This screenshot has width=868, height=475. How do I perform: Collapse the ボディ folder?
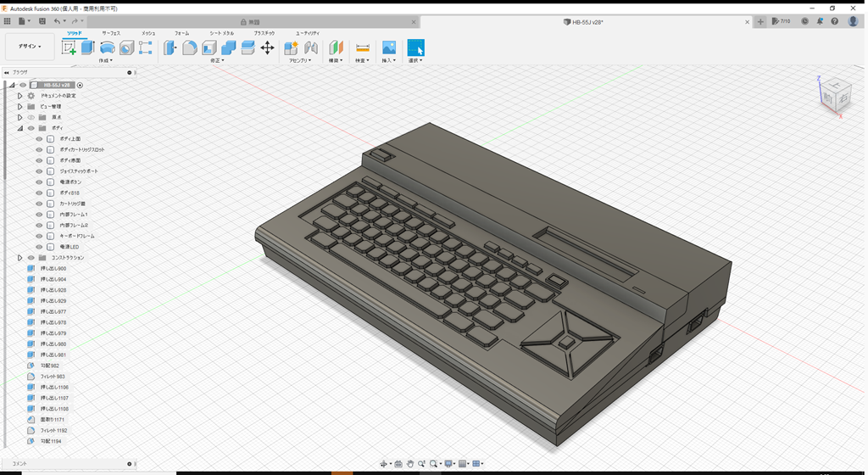(x=19, y=128)
